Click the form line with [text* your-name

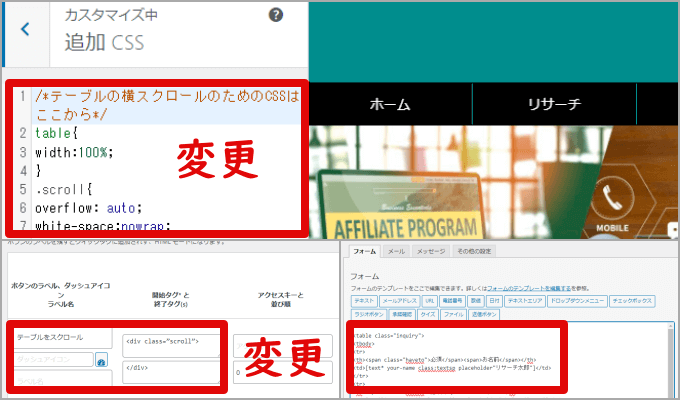(x=452, y=368)
